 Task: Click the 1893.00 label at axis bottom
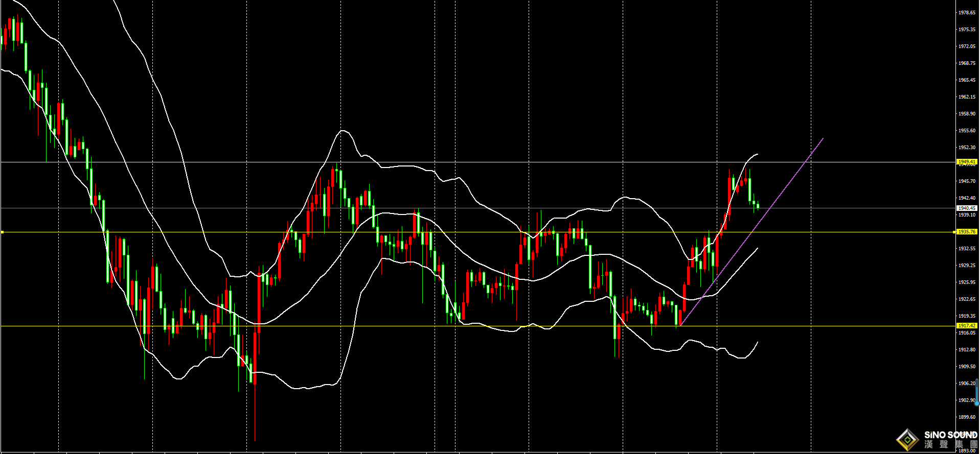point(967,450)
